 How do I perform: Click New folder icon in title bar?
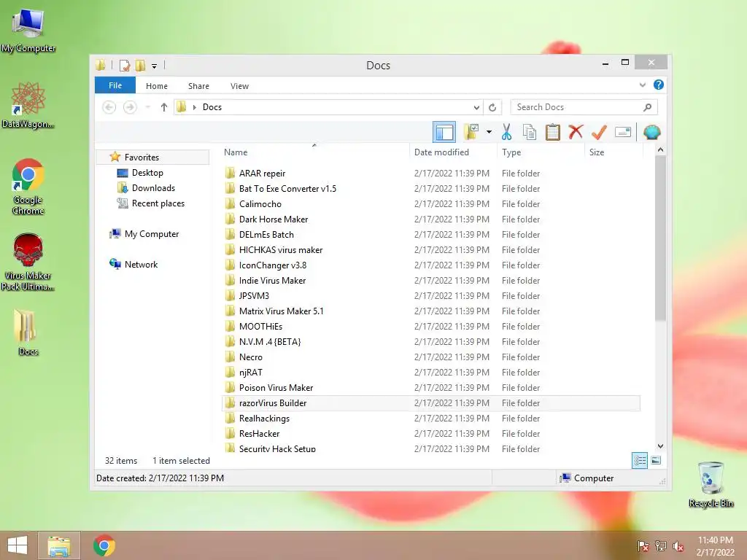pos(140,65)
